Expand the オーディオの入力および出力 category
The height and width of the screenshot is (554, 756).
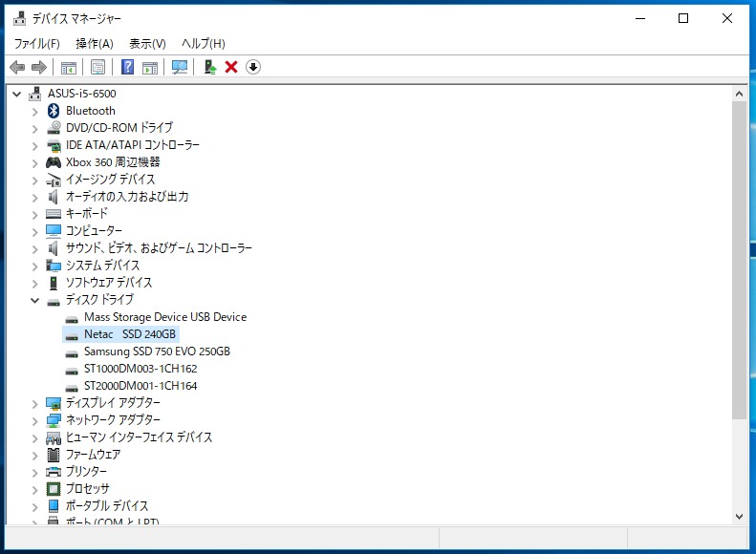click(x=34, y=198)
